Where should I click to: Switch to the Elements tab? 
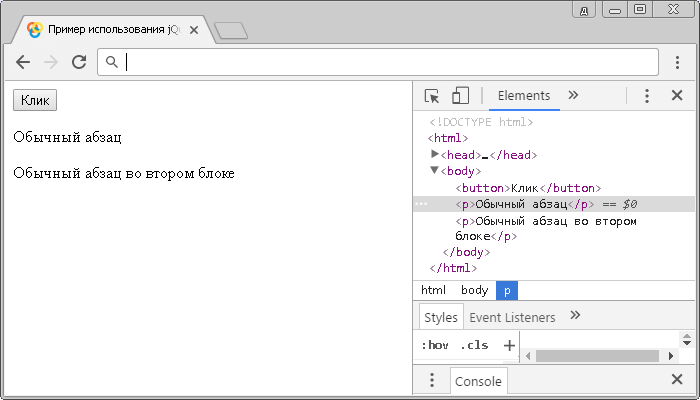click(524, 96)
